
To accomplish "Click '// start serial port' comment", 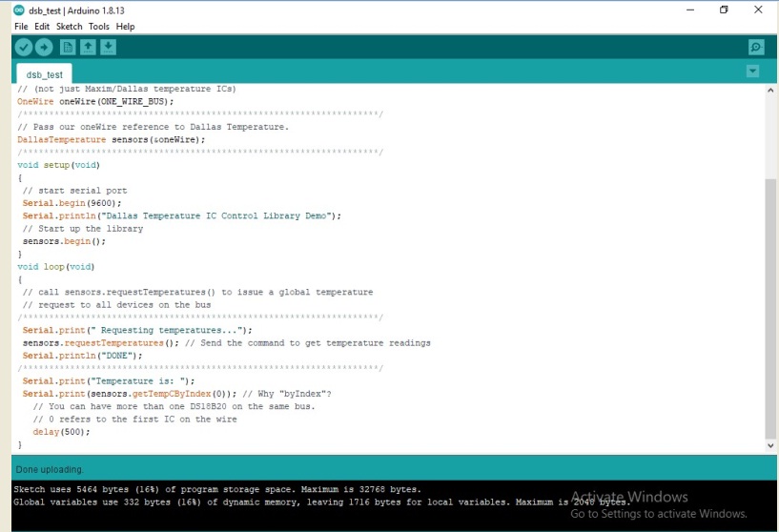I will pyautogui.click(x=74, y=191).
